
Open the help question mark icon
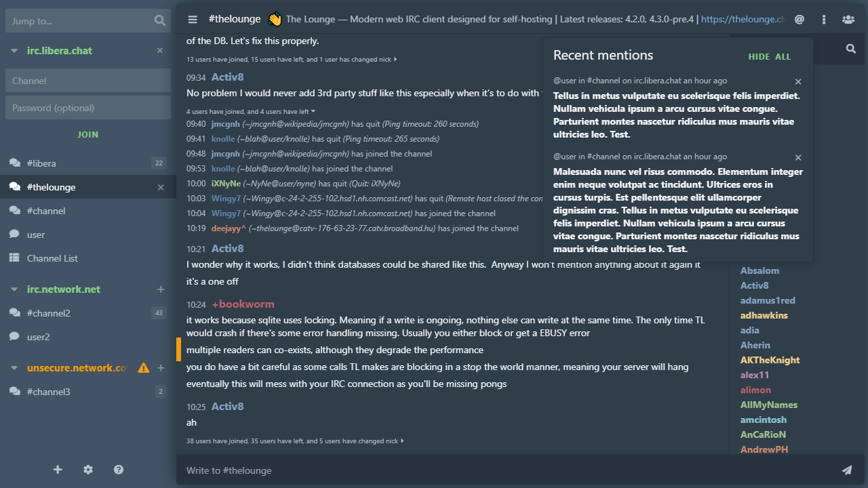click(x=119, y=469)
